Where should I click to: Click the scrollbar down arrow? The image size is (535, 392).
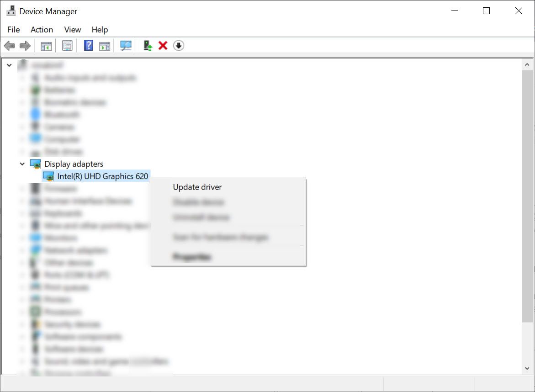[x=527, y=368]
